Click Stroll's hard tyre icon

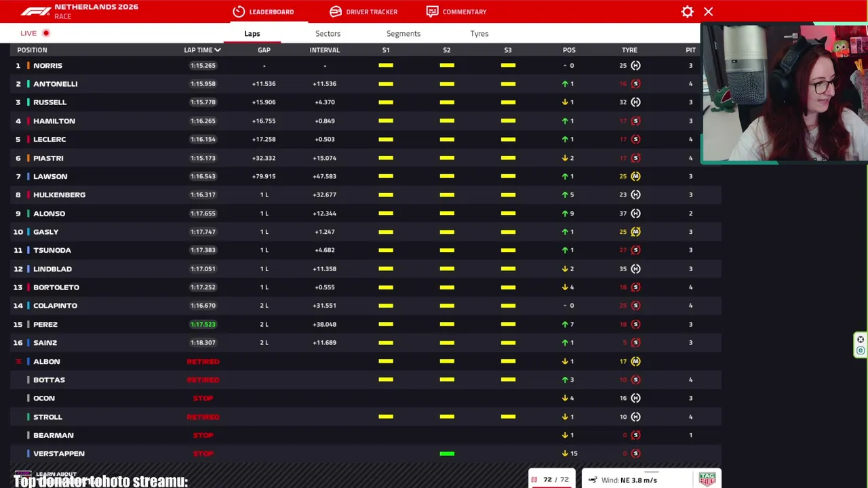pos(635,417)
